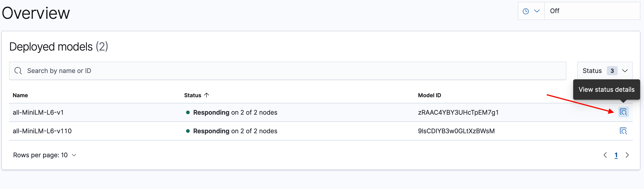Click the Status filter badge showing 3
The height and width of the screenshot is (189, 644).
click(x=612, y=71)
